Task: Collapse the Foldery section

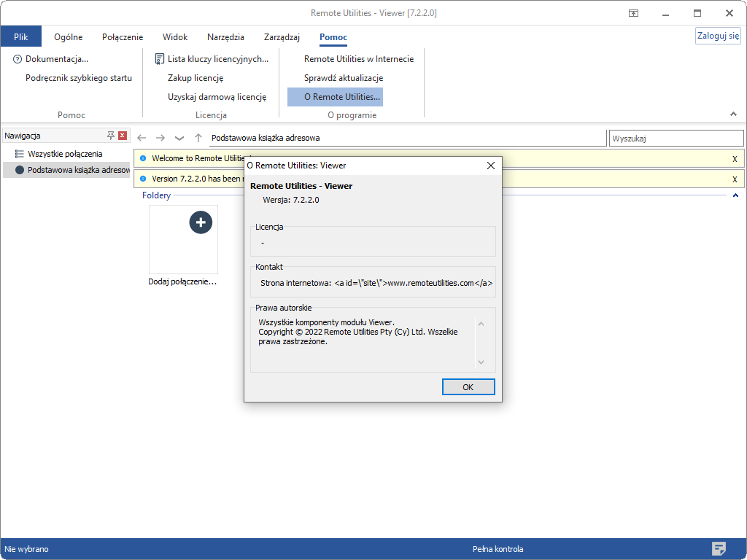Action: coord(735,195)
